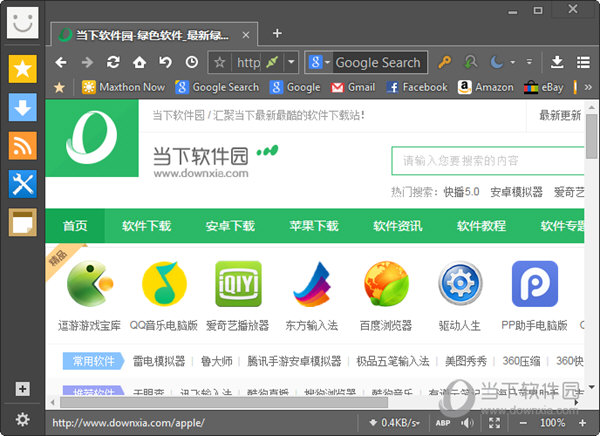The image size is (600, 436).
Task: Open the Gmail bookmark
Action: point(354,87)
